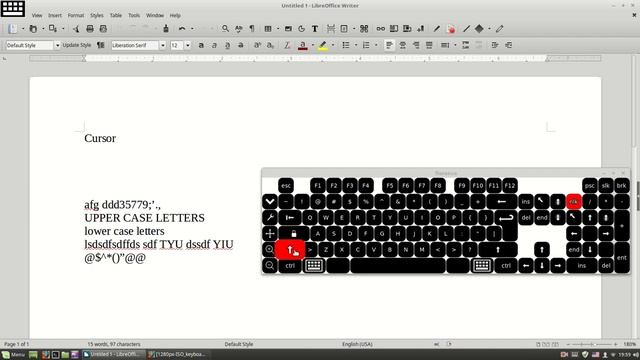Open the Special Character icon
Viewport: 640px width, 360px height.
click(x=364, y=29)
